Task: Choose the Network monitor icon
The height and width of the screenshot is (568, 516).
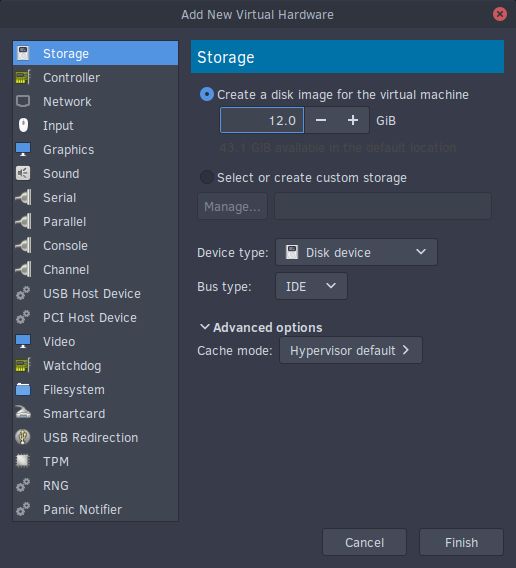Action: pyautogui.click(x=23, y=101)
